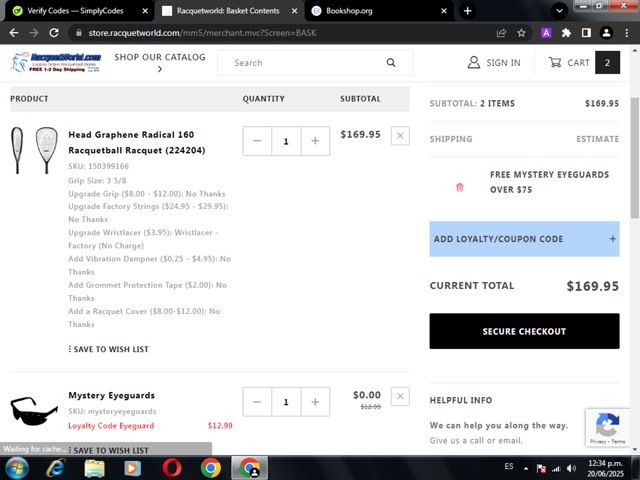
Task: Close the Bookshop.org tab
Action: click(x=444, y=11)
